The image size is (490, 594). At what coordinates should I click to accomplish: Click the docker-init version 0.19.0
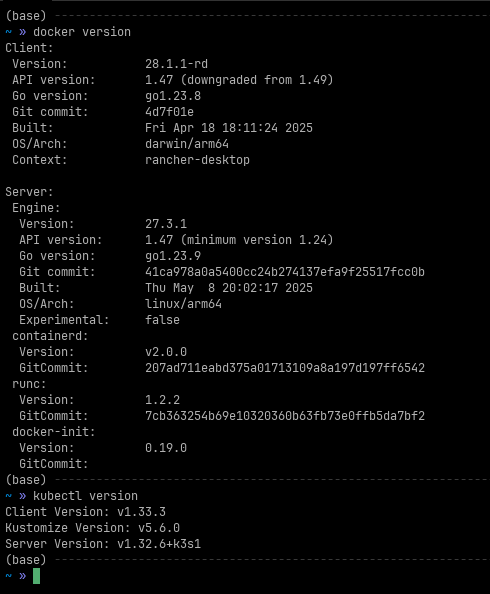click(166, 448)
